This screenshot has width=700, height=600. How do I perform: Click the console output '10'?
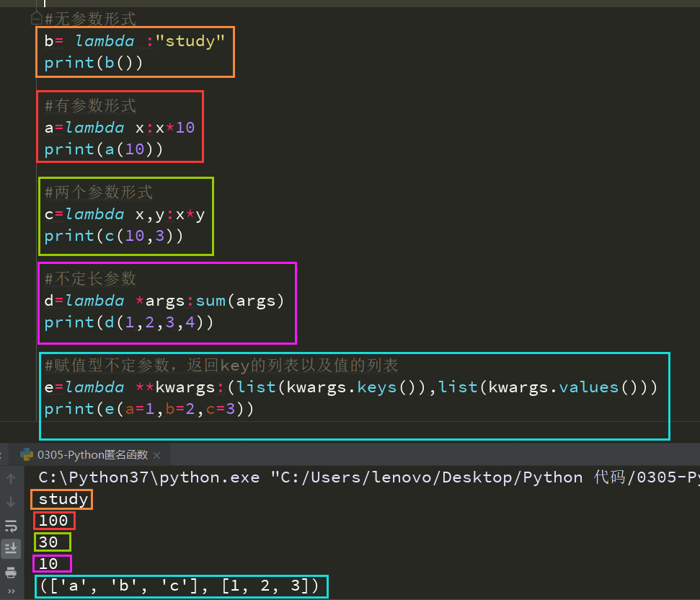coord(48,563)
